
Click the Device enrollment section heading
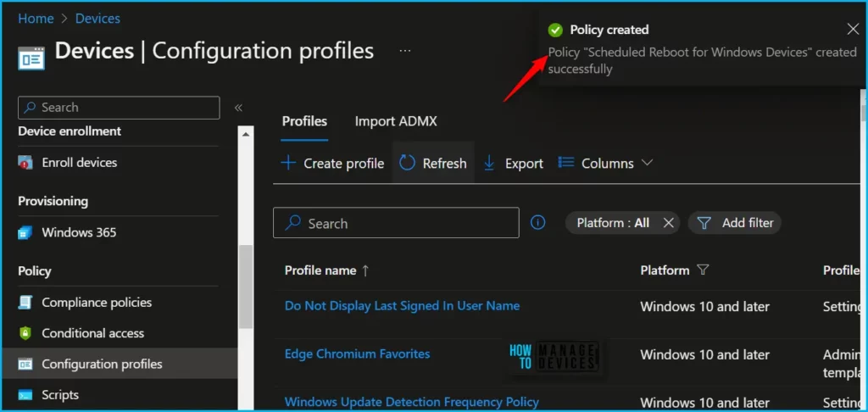pyautogui.click(x=70, y=131)
